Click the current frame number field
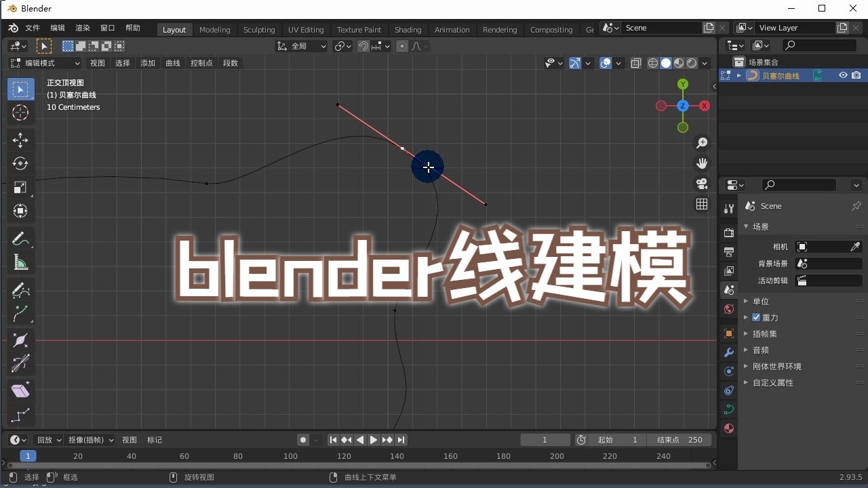The width and height of the screenshot is (868, 488). coord(545,440)
